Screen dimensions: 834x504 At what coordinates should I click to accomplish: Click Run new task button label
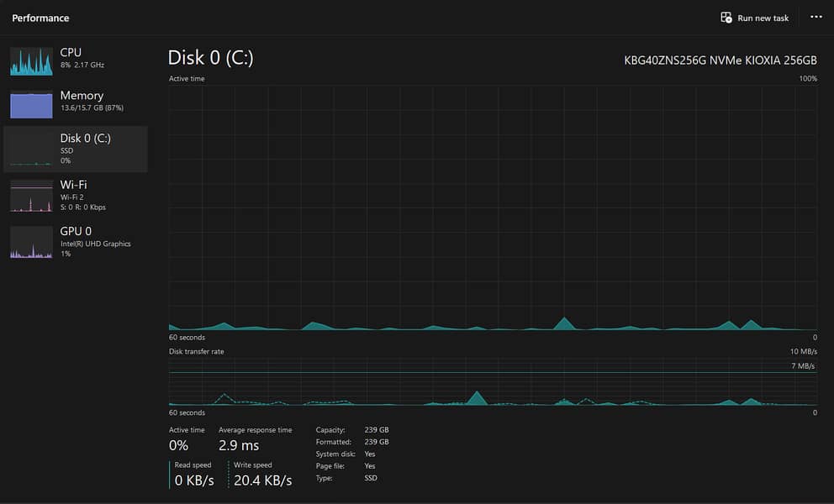[x=763, y=18]
